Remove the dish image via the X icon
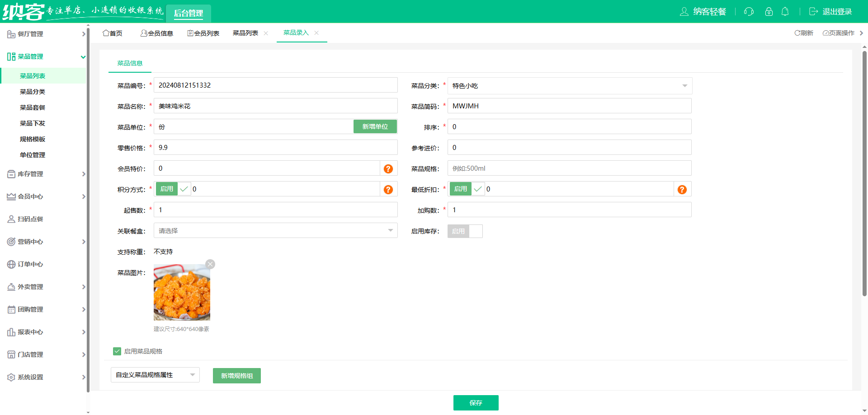This screenshot has height=415, width=868. (x=210, y=264)
